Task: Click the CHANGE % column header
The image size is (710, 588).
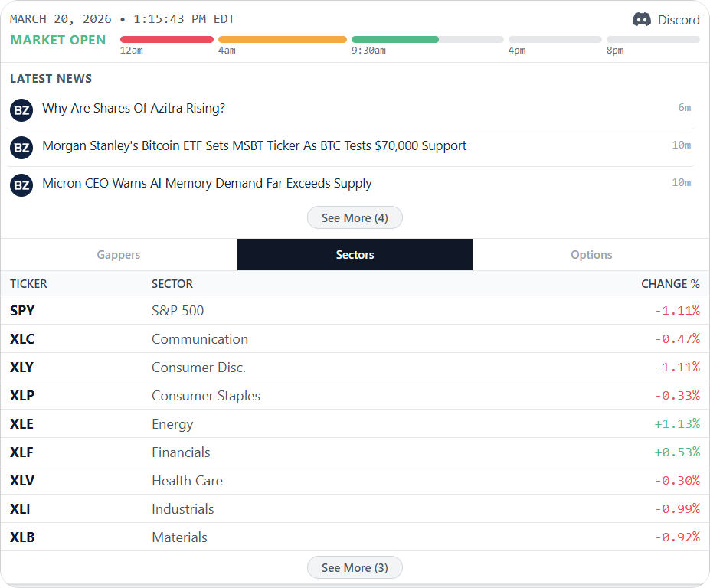Action: click(670, 284)
